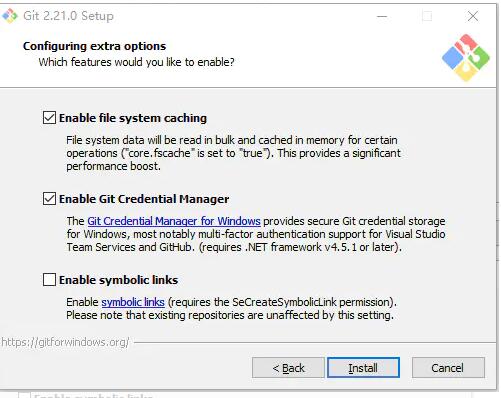Click the disabled maximize button
This screenshot has height=398, width=501.
[427, 16]
